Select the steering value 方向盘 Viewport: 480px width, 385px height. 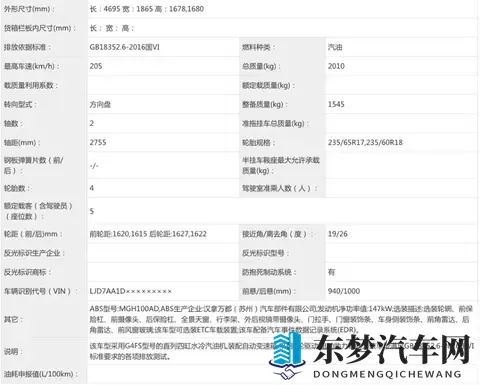coord(100,105)
